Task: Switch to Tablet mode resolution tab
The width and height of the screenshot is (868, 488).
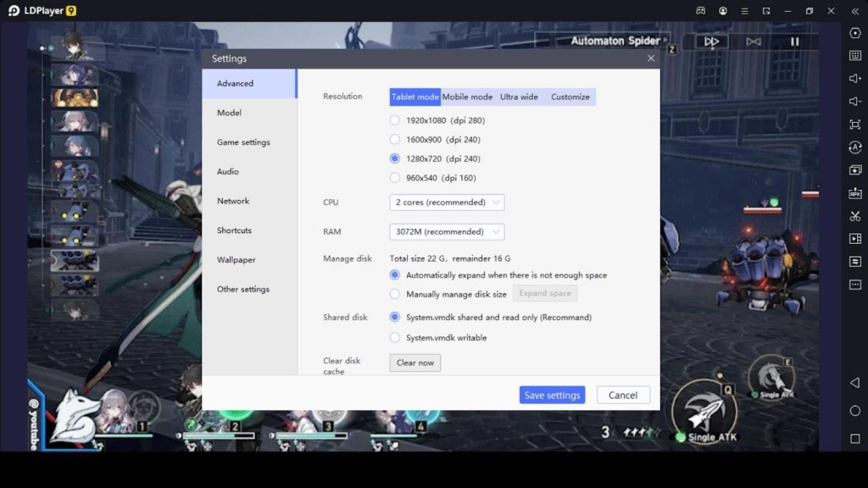Action: coord(415,97)
